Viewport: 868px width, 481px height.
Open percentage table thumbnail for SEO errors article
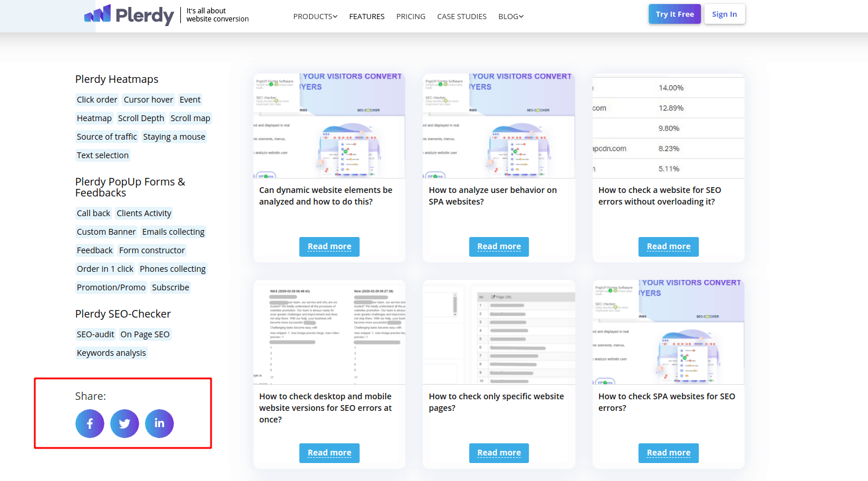669,126
